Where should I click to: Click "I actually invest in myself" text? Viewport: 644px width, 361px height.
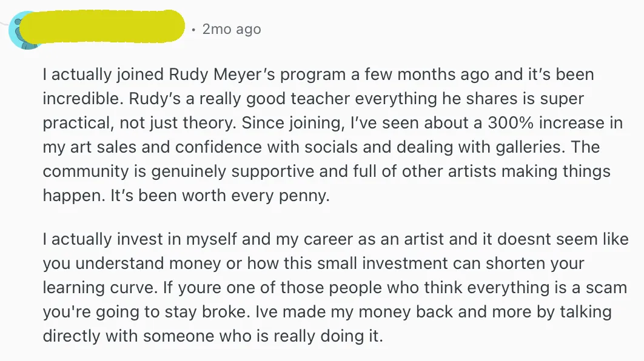(141, 239)
